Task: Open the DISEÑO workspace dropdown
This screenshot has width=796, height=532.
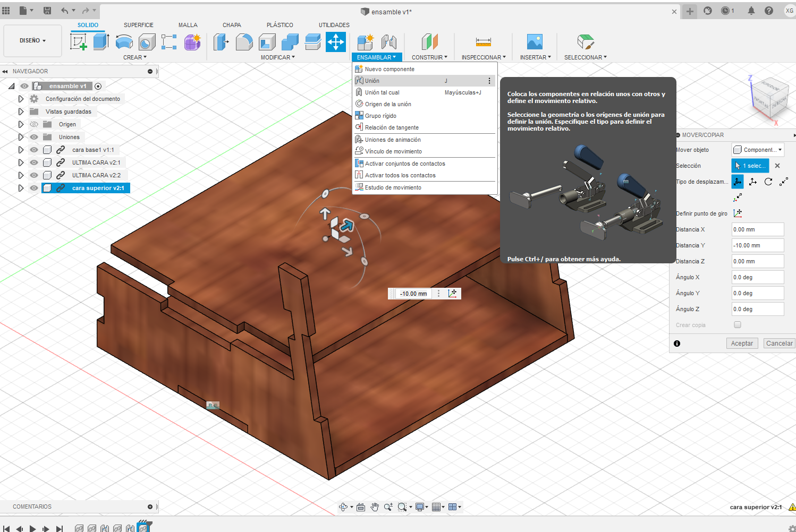Action: pos(32,40)
